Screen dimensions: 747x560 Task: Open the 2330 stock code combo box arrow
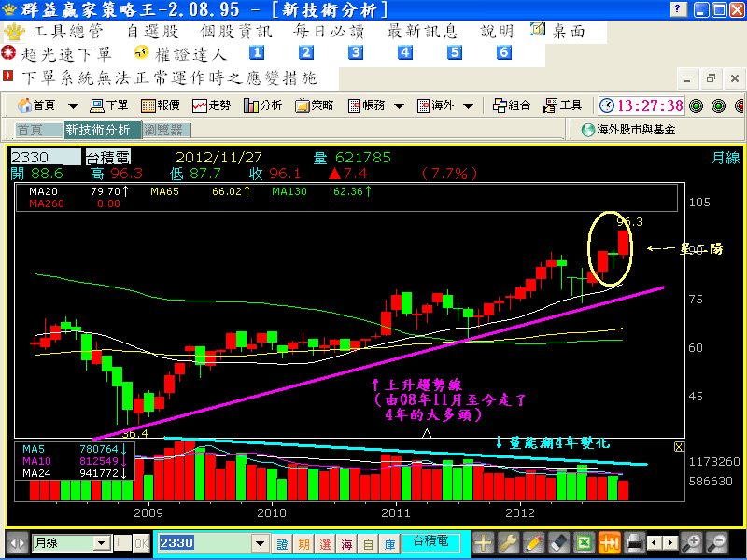click(260, 543)
